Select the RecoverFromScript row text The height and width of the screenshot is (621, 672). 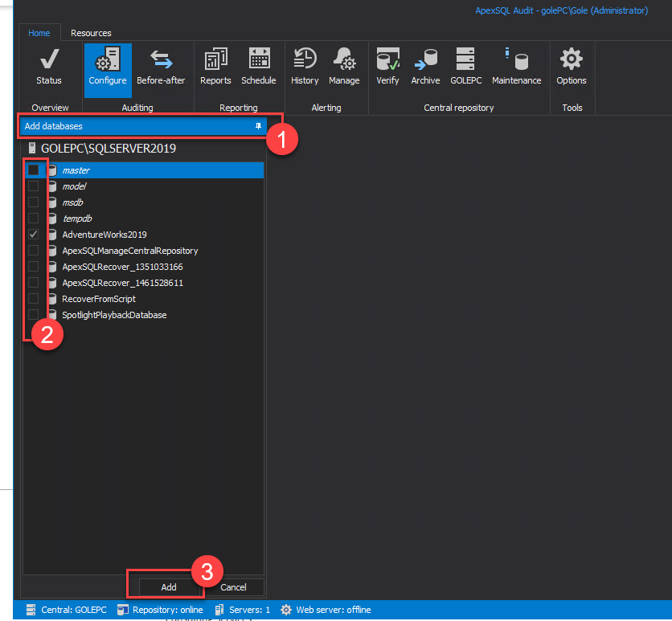(99, 299)
